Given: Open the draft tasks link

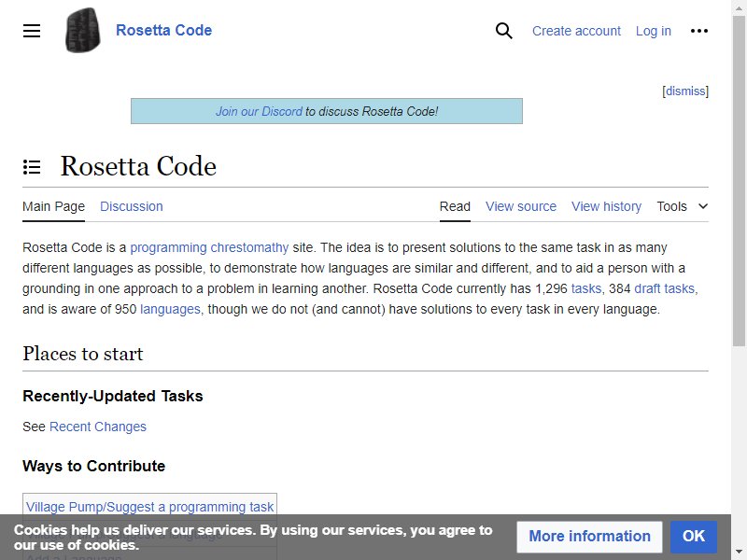Looking at the screenshot, I should (x=665, y=288).
